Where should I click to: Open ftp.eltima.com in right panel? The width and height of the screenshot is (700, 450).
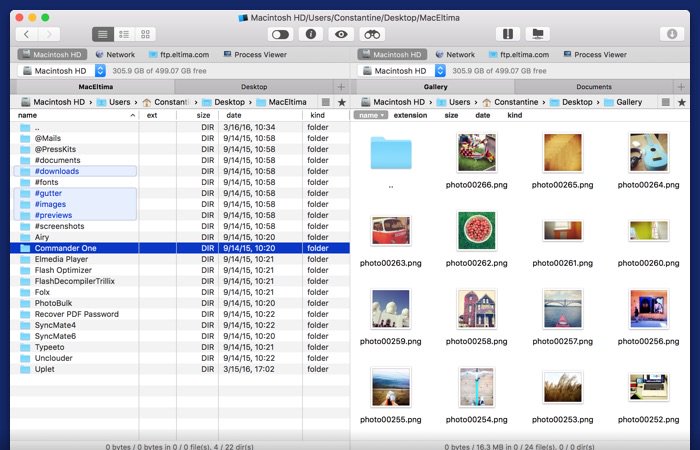[519, 54]
